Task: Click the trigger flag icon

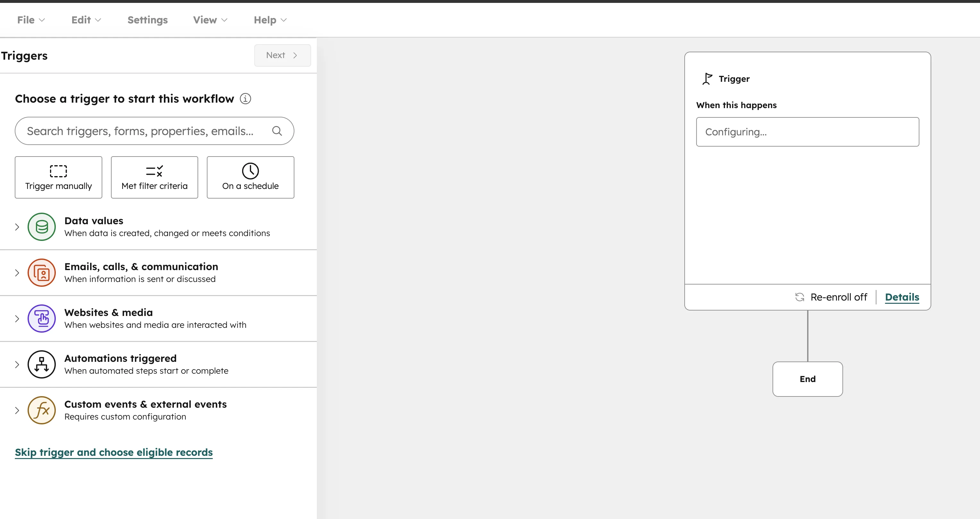Action: coord(707,79)
